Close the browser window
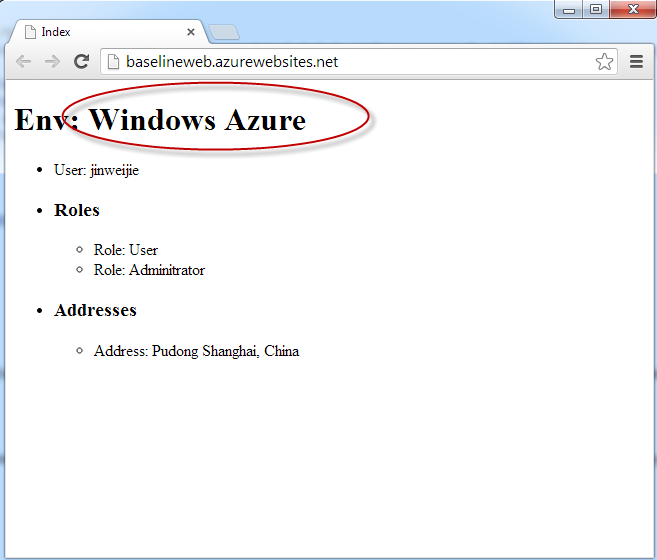657x560 pixels. [633, 9]
